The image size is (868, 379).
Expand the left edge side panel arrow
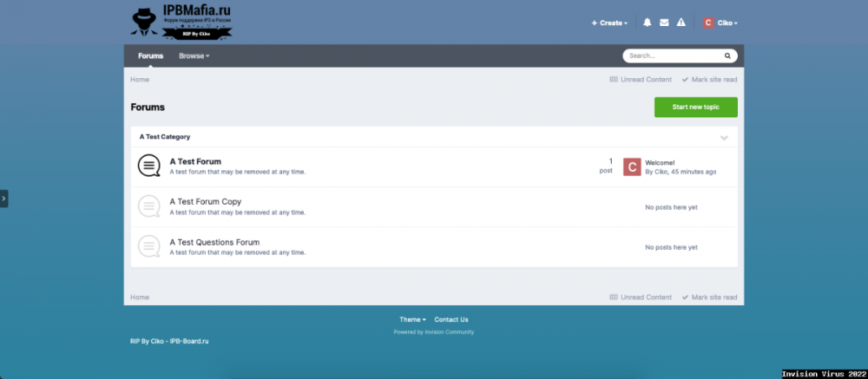point(3,199)
